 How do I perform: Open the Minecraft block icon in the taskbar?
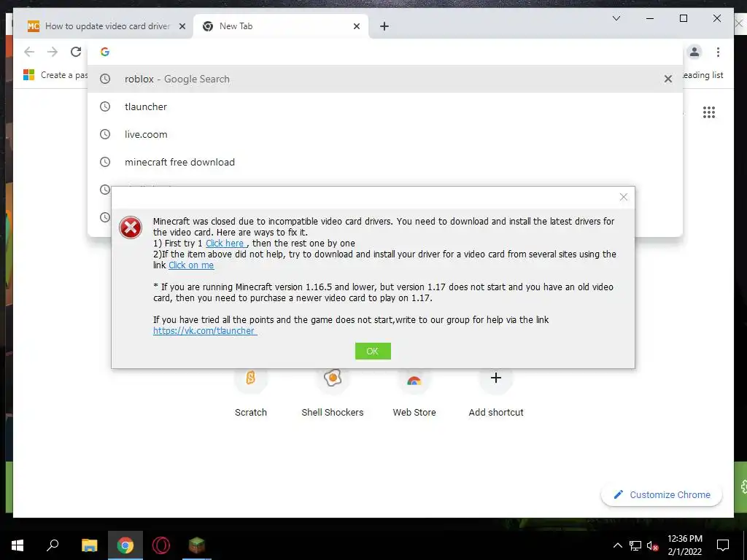coord(196,545)
